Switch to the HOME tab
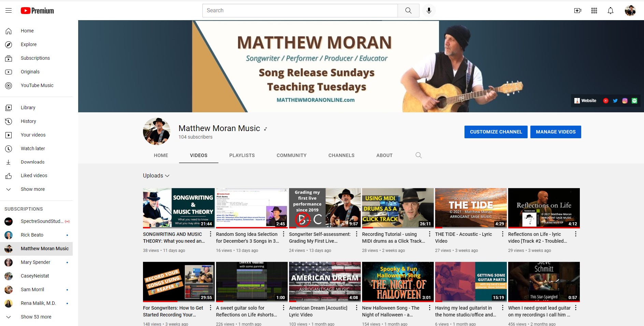The image size is (644, 326). 161,155
